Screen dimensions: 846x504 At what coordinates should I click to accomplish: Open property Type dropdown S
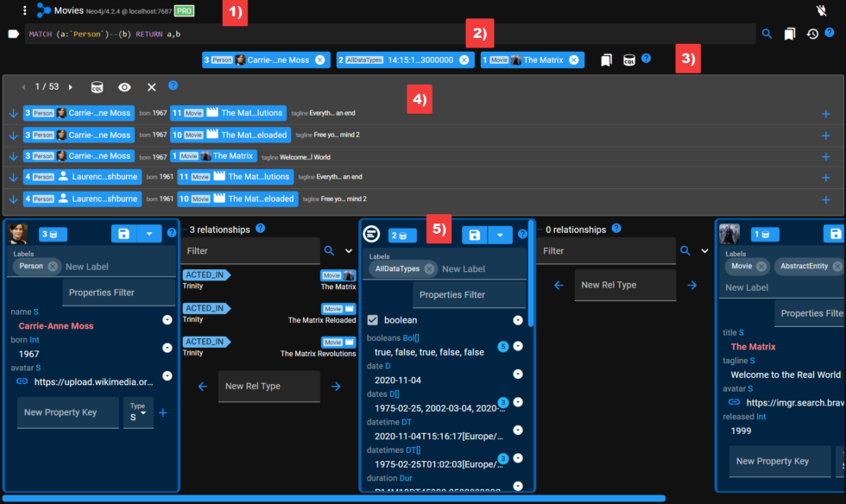click(138, 413)
